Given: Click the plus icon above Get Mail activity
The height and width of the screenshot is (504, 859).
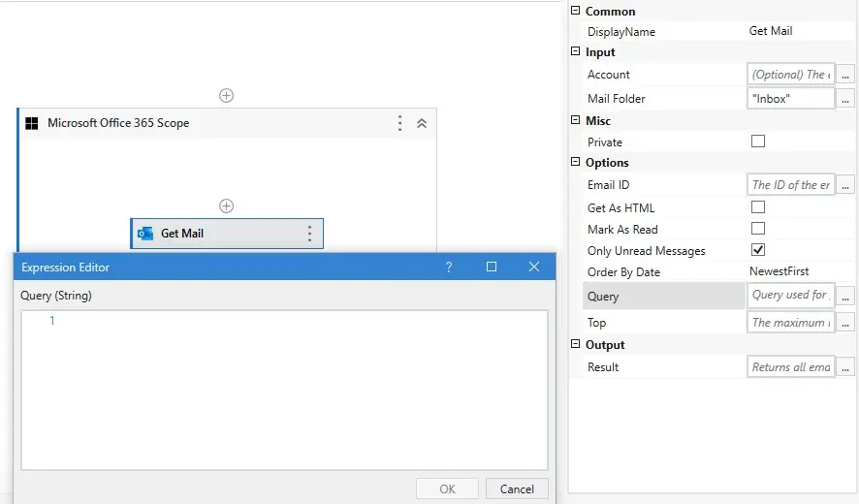Looking at the screenshot, I should coord(226,206).
